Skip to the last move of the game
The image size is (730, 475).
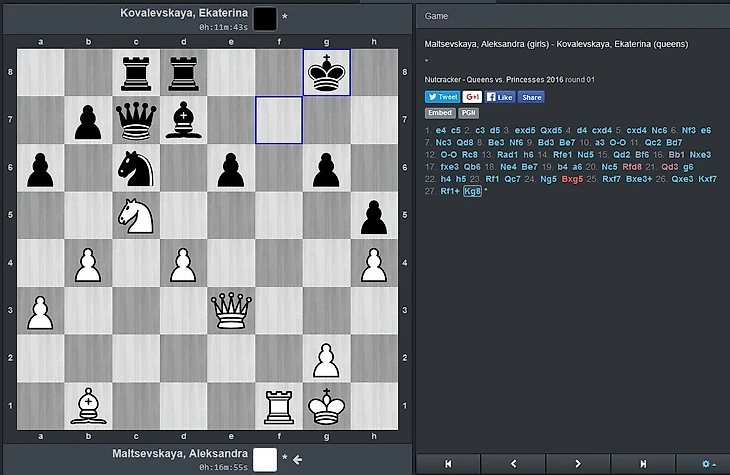point(643,463)
